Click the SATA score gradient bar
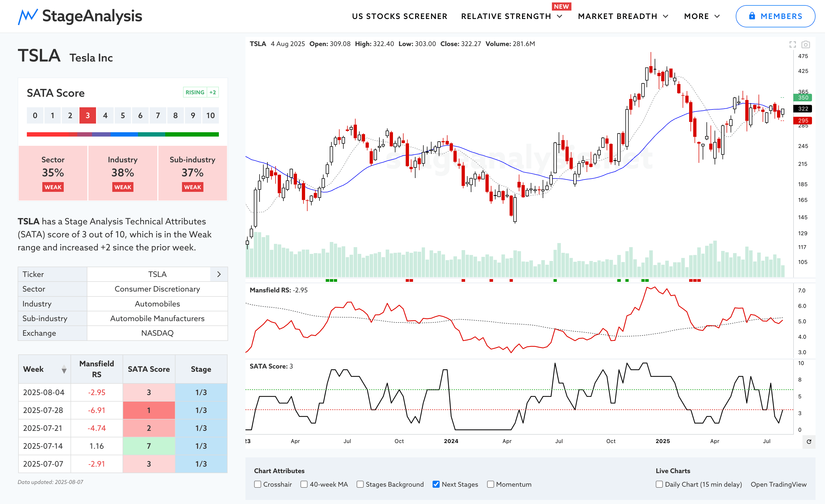The height and width of the screenshot is (504, 825). (123, 134)
